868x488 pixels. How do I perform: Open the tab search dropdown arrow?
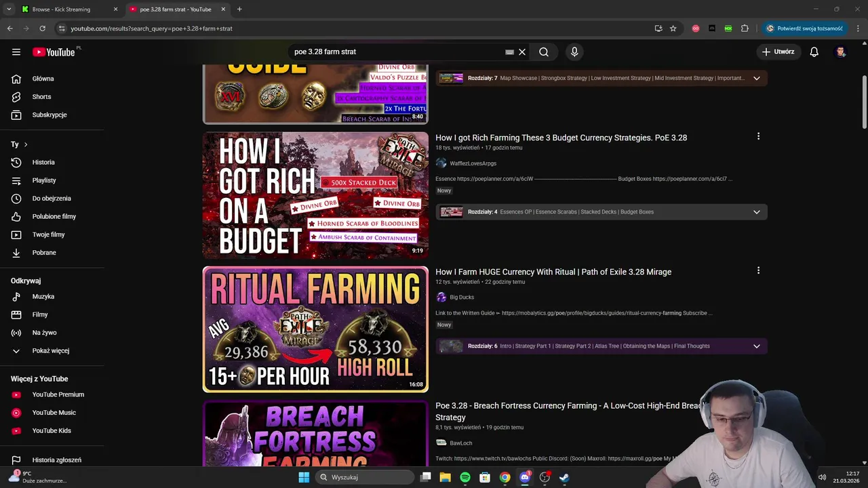coord(9,9)
